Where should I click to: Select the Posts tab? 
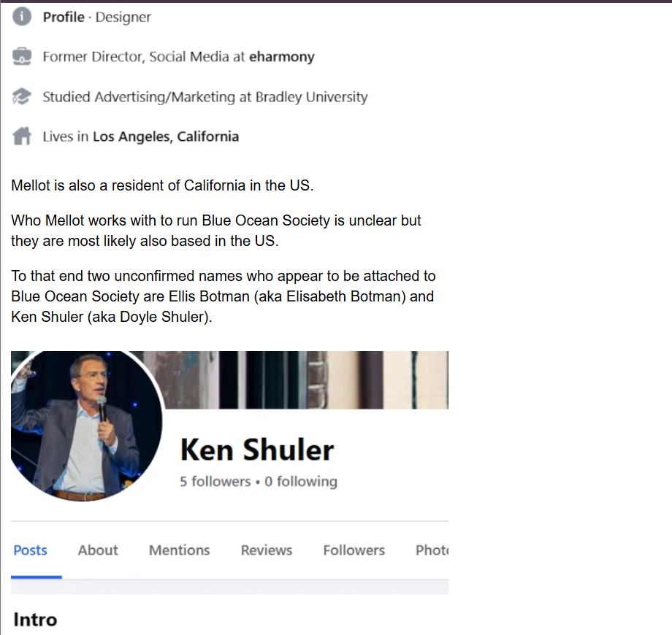(30, 550)
